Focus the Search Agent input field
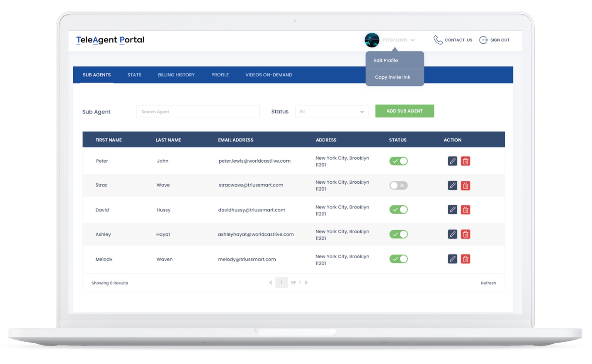 (x=198, y=112)
